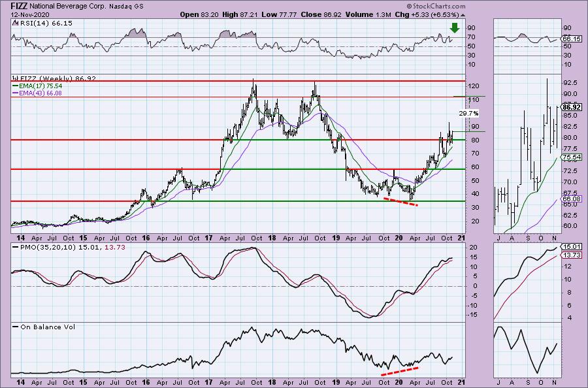
Task: Click the 12-Nov-2020 chart date
Action: tap(29, 14)
